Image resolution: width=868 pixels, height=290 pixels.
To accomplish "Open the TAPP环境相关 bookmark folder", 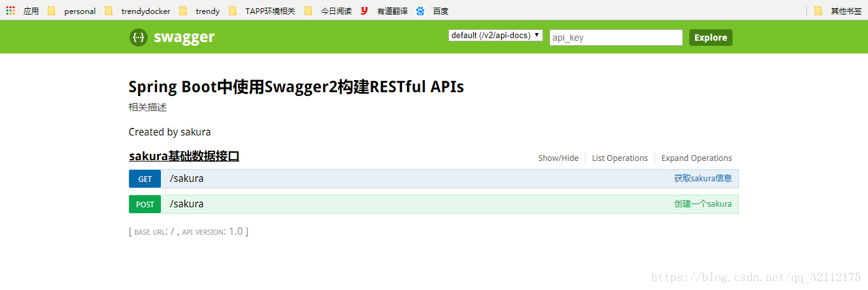I will tap(262, 11).
